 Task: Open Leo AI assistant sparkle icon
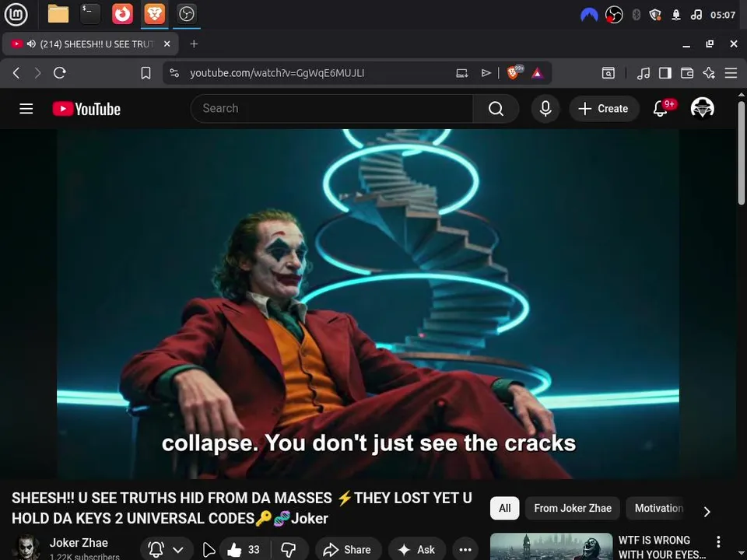709,73
